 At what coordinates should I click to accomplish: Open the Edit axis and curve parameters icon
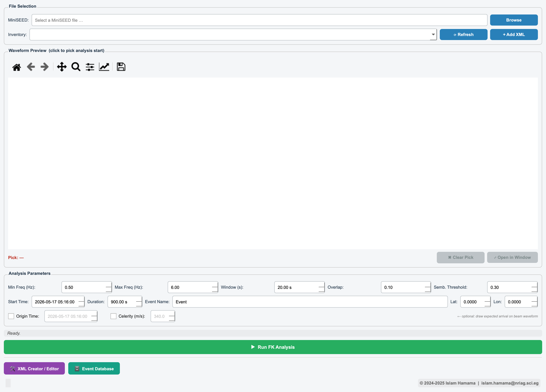click(104, 67)
